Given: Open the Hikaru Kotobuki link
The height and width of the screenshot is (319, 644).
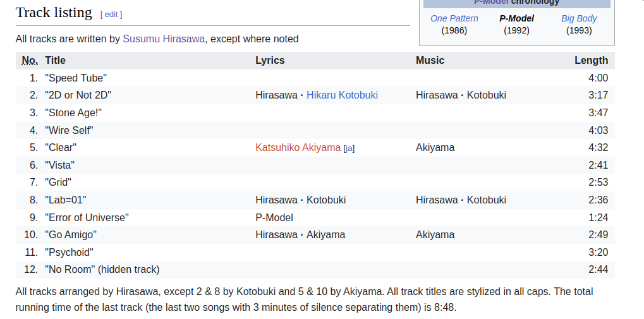Looking at the screenshot, I should click(x=342, y=95).
